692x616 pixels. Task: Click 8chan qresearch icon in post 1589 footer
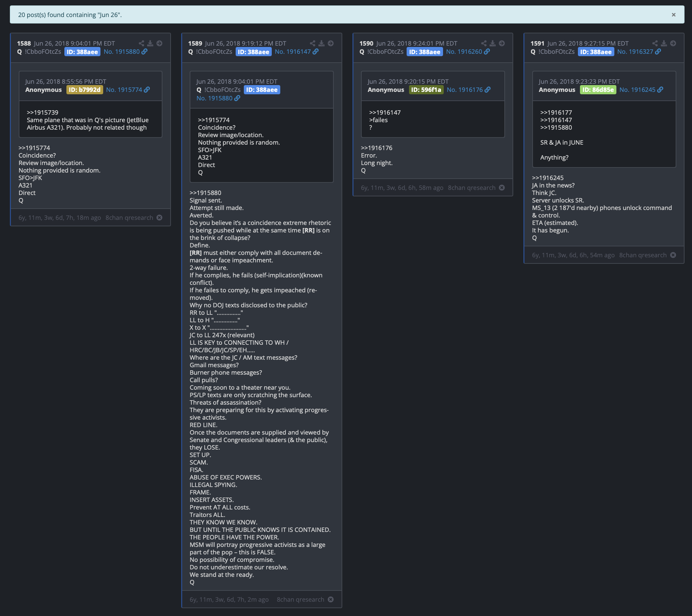pyautogui.click(x=331, y=599)
